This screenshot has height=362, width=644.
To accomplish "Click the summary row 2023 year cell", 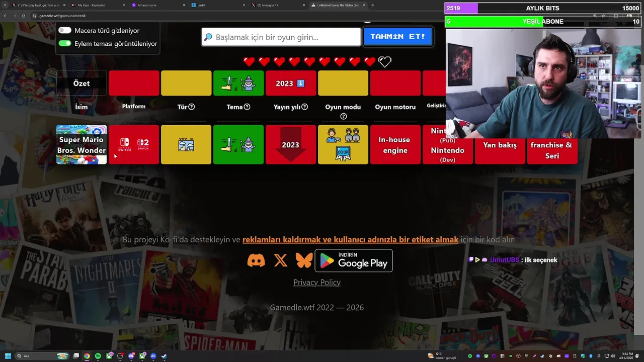I will (x=291, y=83).
